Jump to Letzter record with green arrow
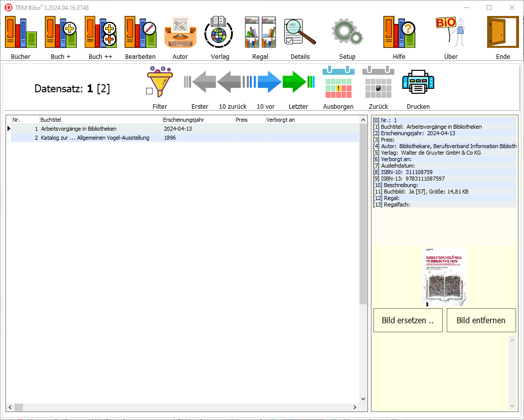 point(298,82)
